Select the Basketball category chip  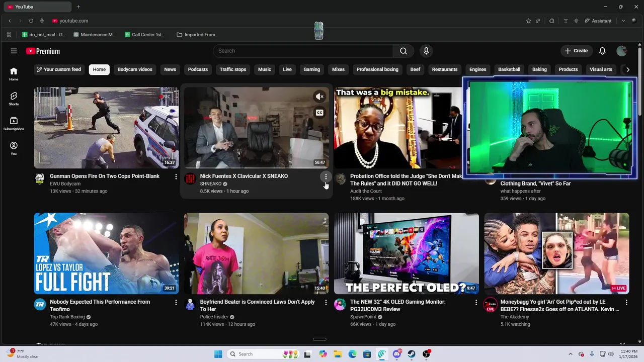pyautogui.click(x=509, y=69)
